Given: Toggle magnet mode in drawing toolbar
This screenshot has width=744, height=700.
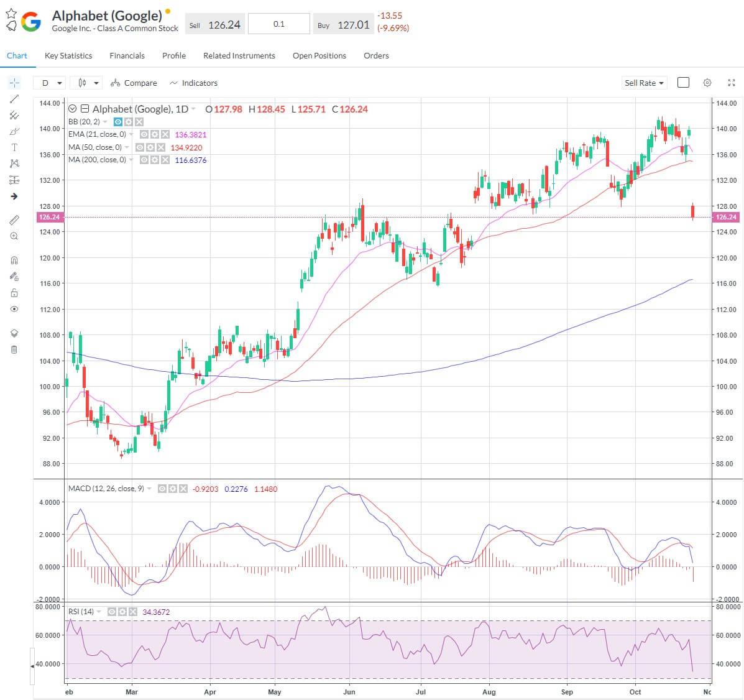Looking at the screenshot, I should [x=14, y=260].
